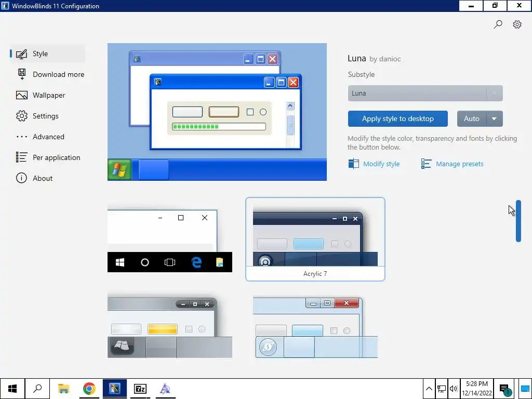Select the light blue Aero style thumbnail
The image size is (532, 399).
pos(315,327)
